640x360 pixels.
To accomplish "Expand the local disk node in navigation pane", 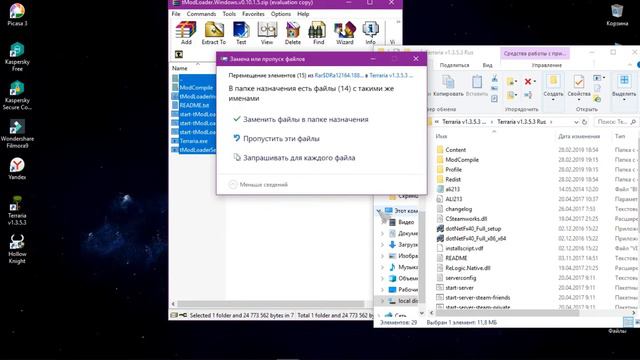I will coord(382,301).
